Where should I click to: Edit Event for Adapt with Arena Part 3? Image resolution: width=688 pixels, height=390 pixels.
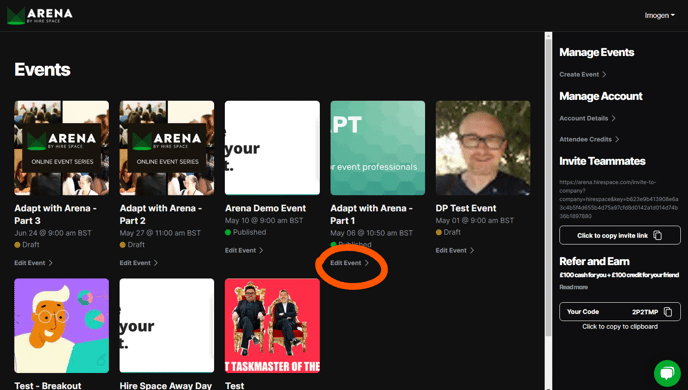pyautogui.click(x=33, y=263)
